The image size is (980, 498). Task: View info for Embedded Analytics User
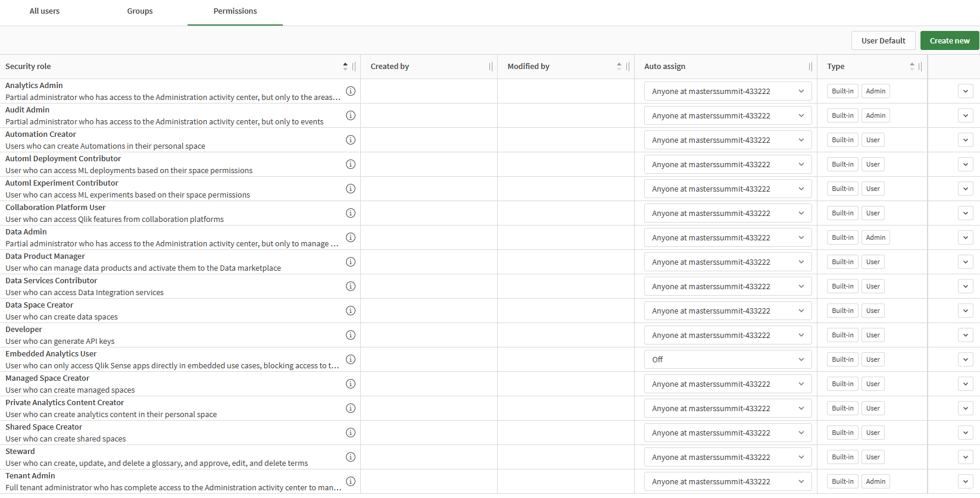(351, 359)
